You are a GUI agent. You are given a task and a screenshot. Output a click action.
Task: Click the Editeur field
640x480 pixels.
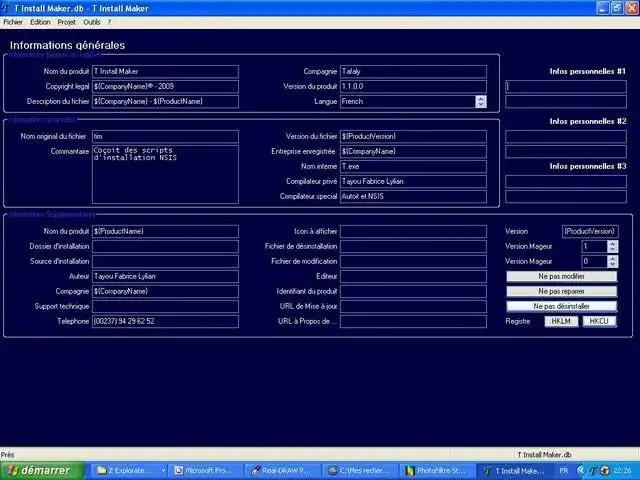point(413,276)
